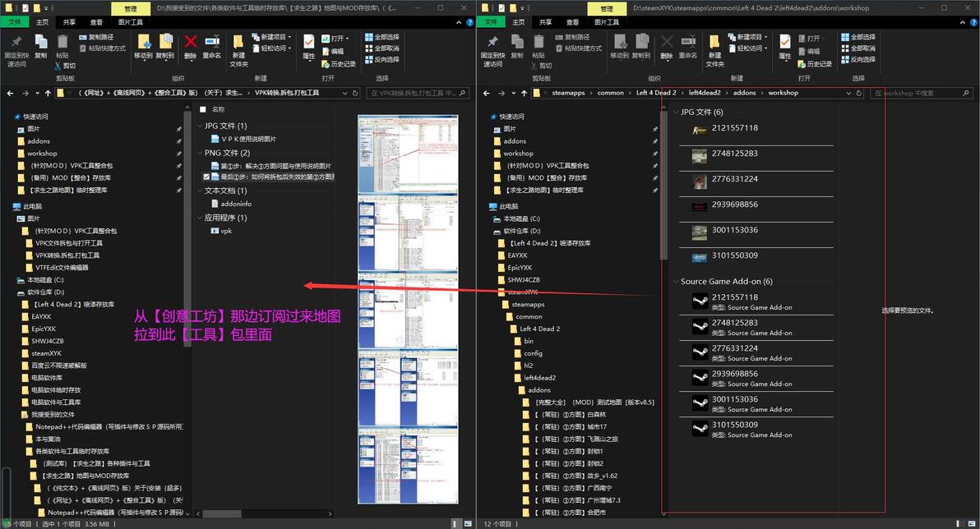Click 打开 button in left window ribbon
This screenshot has height=529, width=980.
point(335,38)
